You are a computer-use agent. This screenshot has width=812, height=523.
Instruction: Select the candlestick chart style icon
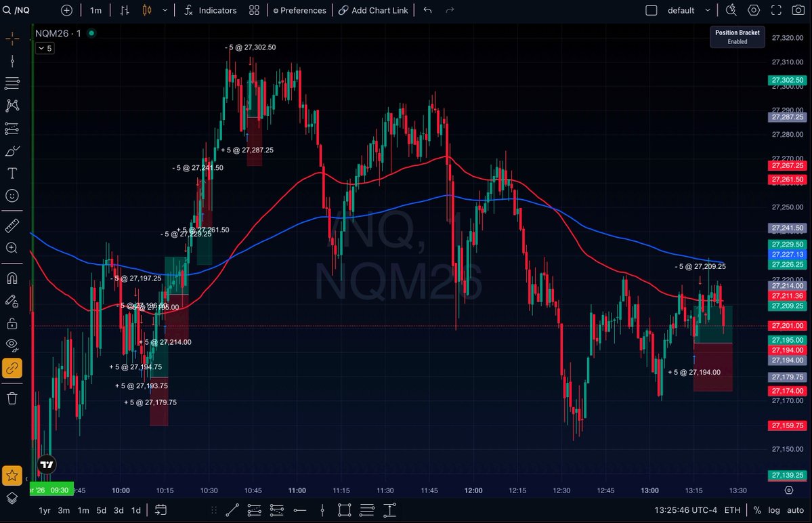[147, 10]
